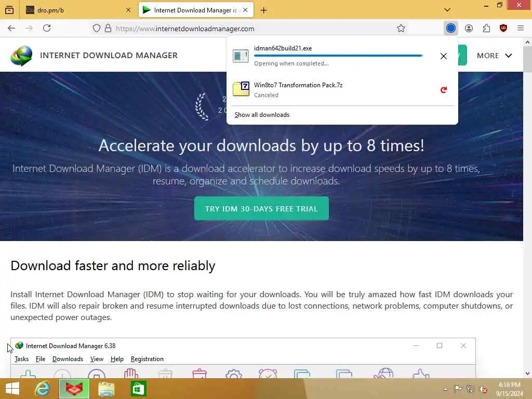The height and width of the screenshot is (399, 532).
Task: Click the scrollbar down arrow
Action: click(x=527, y=374)
